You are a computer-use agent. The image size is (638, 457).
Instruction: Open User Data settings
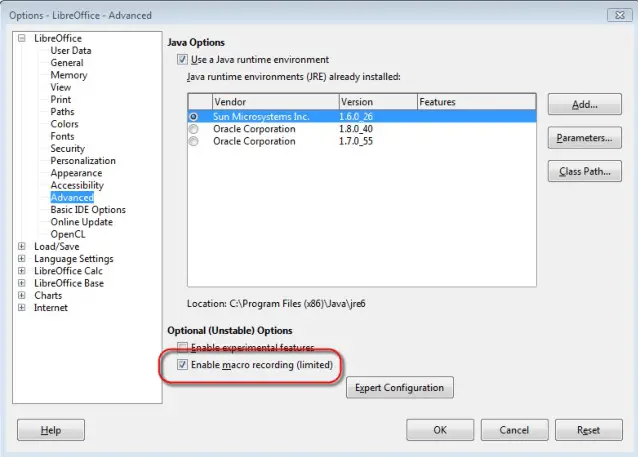(x=71, y=50)
